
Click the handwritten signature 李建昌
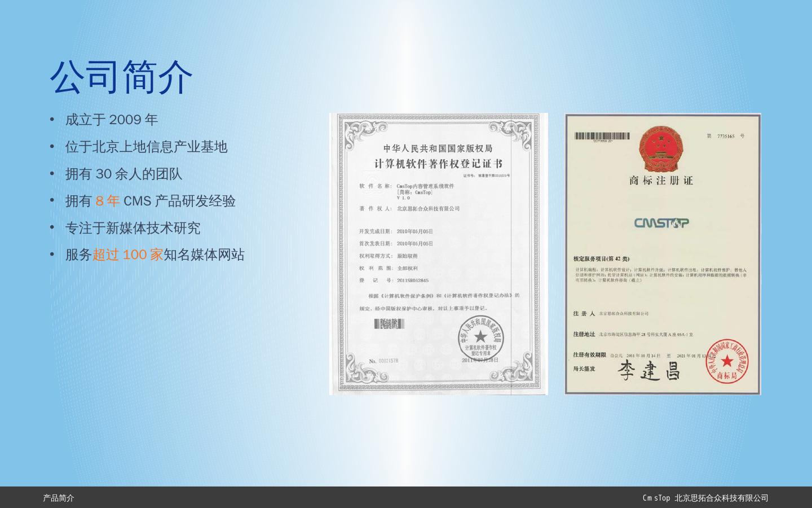coord(650,370)
